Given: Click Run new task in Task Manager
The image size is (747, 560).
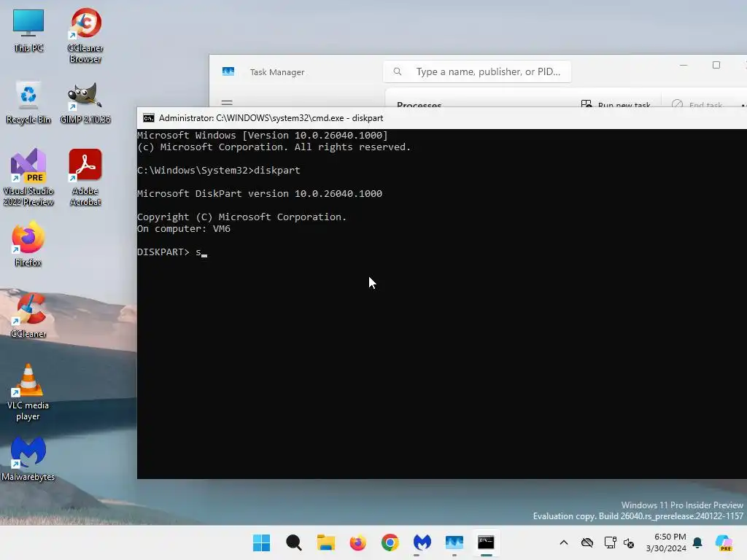Looking at the screenshot, I should click(616, 104).
